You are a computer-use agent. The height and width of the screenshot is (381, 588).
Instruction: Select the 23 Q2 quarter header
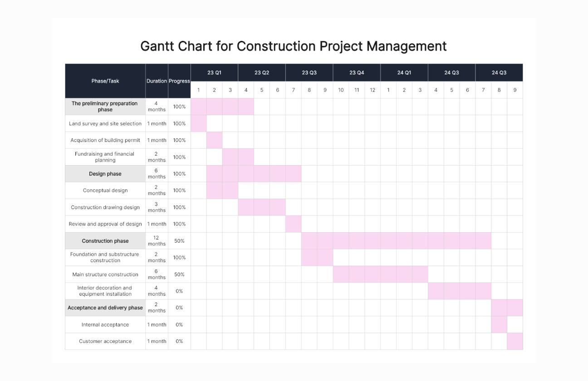(x=262, y=73)
